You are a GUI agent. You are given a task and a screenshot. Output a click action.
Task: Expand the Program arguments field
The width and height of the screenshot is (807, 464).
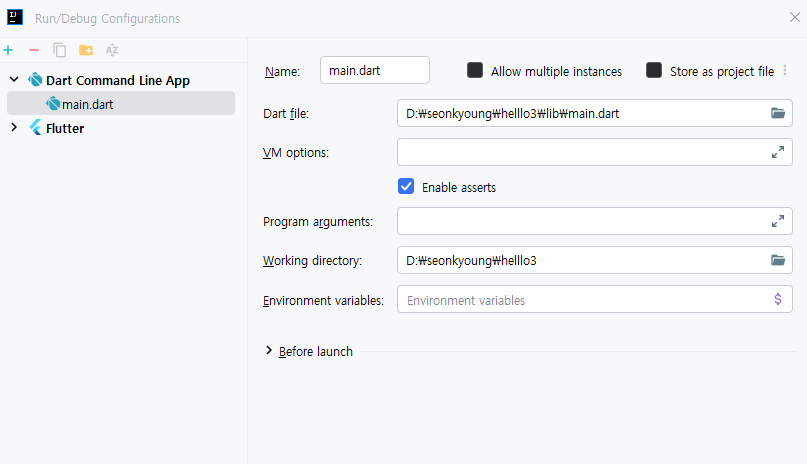tap(778, 221)
